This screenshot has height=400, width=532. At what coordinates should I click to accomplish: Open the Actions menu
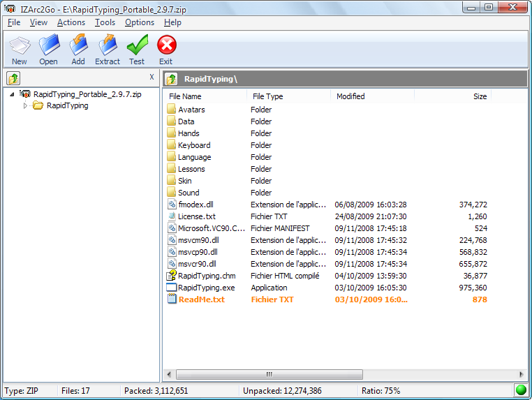pos(71,22)
